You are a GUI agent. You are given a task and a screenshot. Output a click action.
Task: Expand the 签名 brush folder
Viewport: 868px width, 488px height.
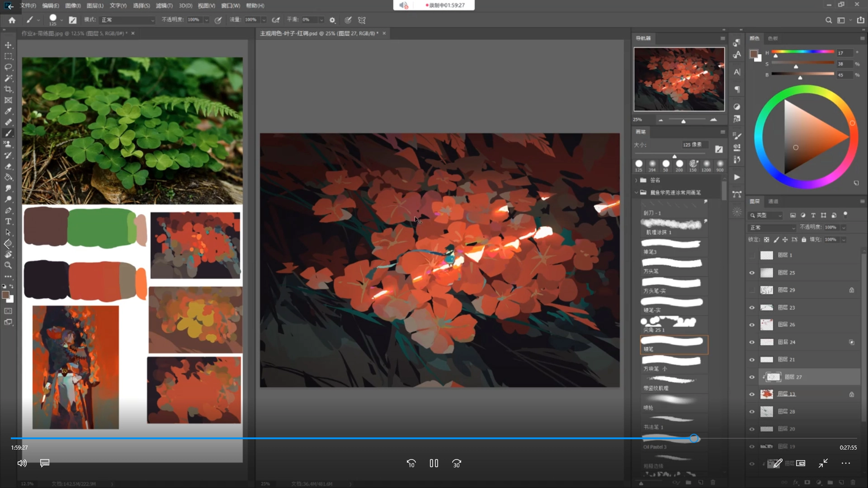636,180
